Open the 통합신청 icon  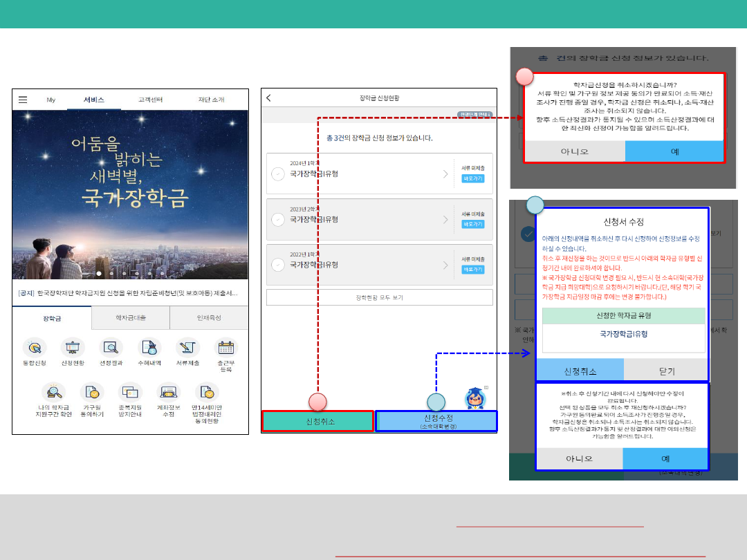click(35, 347)
